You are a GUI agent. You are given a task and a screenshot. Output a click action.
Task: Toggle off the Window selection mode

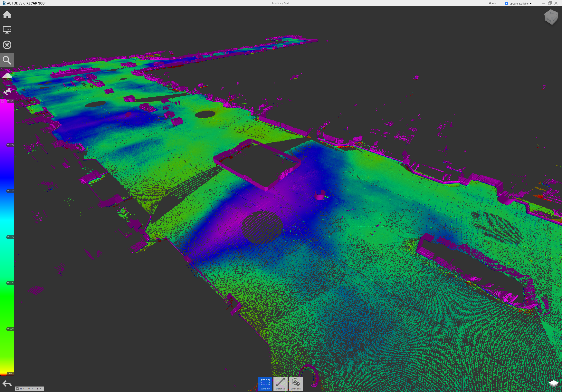point(265,384)
